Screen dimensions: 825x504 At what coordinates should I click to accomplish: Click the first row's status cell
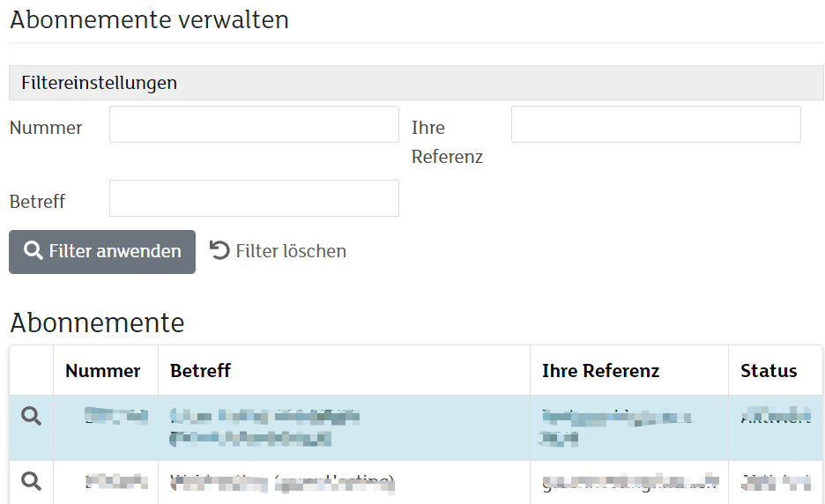[776, 416]
